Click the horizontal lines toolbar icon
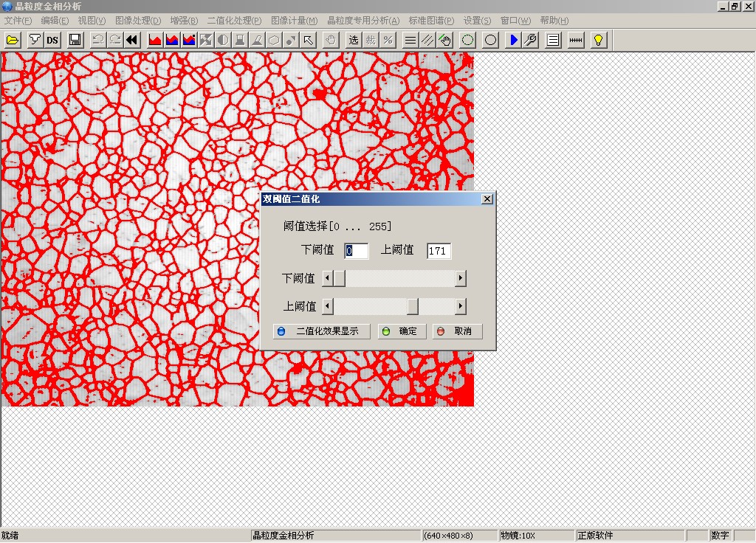 [x=411, y=40]
